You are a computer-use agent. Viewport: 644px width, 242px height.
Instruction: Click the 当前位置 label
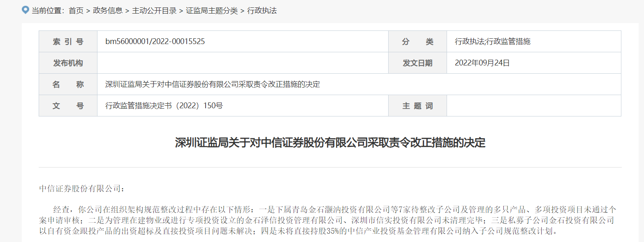click(48, 11)
